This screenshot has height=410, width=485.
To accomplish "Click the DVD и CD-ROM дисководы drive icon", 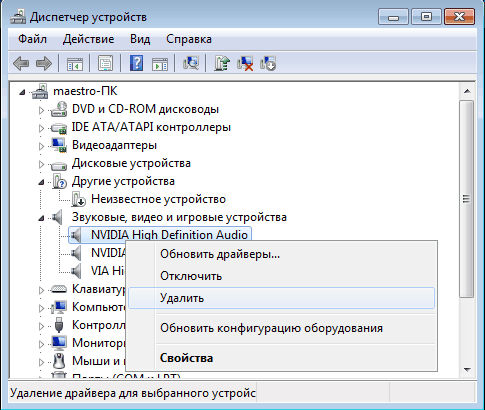I will click(59, 109).
